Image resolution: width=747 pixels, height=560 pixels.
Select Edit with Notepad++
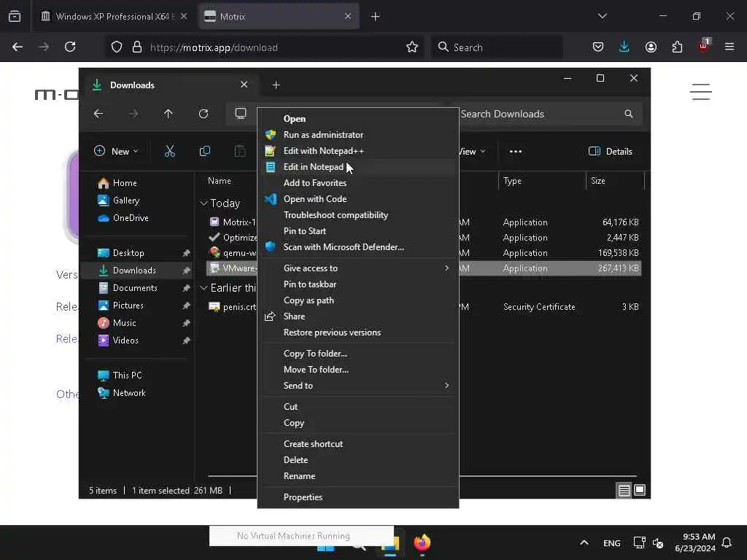357,151
